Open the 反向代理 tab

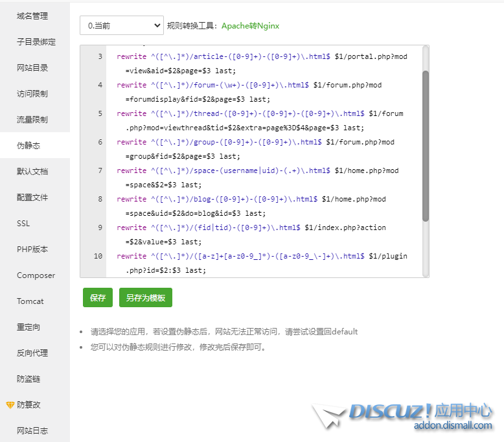coord(32,353)
